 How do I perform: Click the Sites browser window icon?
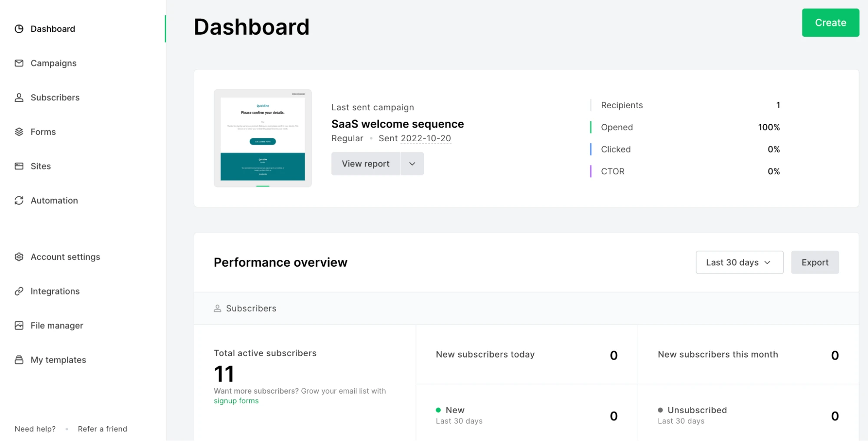19,166
